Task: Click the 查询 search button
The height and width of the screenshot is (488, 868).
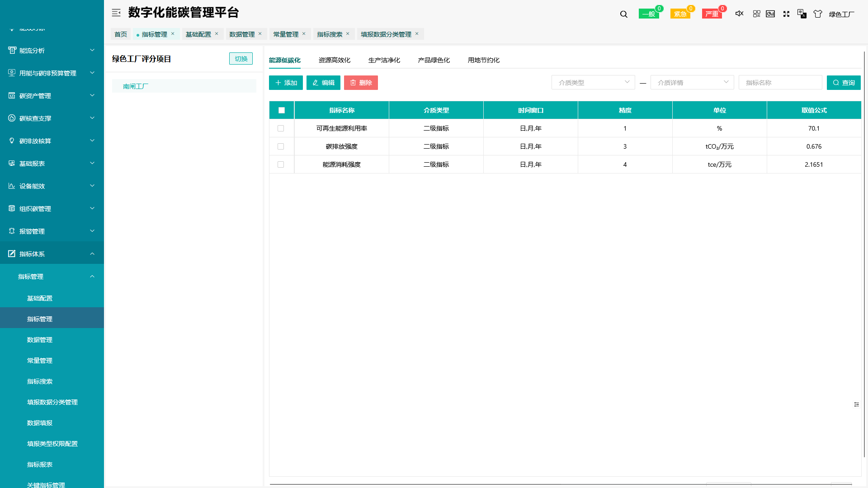Action: coord(844,83)
